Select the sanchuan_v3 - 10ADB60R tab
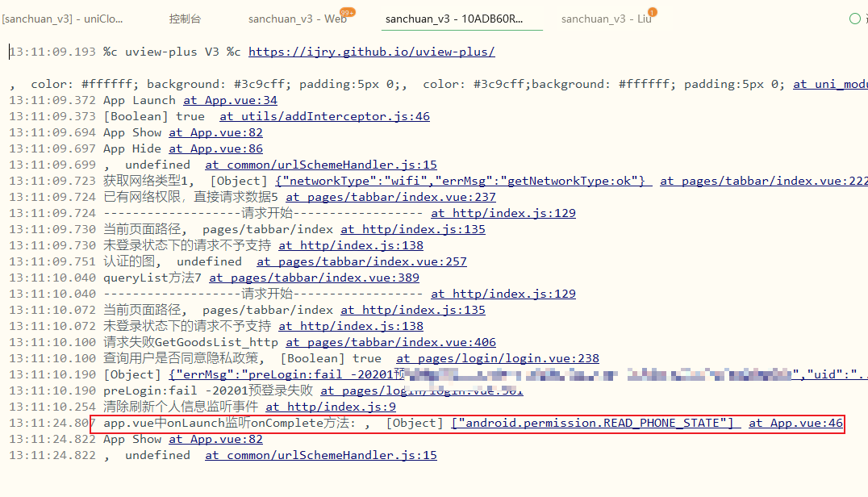 click(454, 19)
